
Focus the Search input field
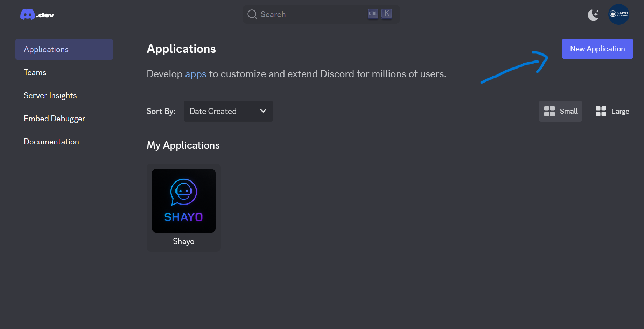pos(321,14)
